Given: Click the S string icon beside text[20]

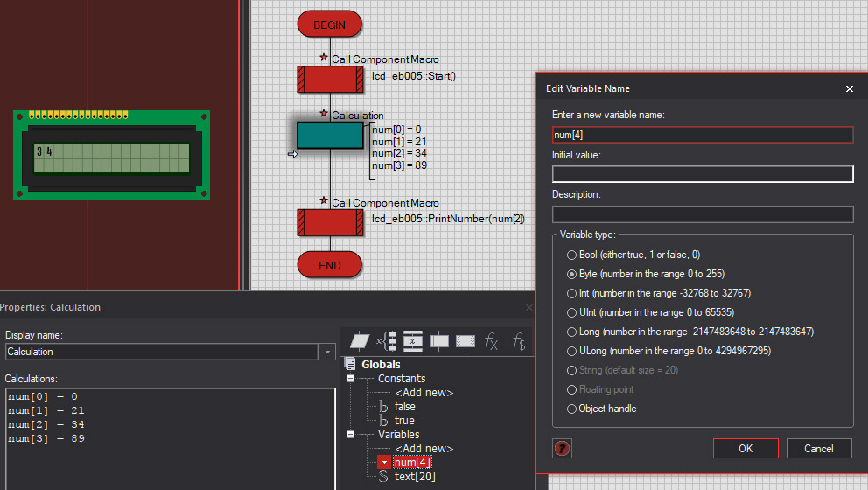Looking at the screenshot, I should click(383, 476).
